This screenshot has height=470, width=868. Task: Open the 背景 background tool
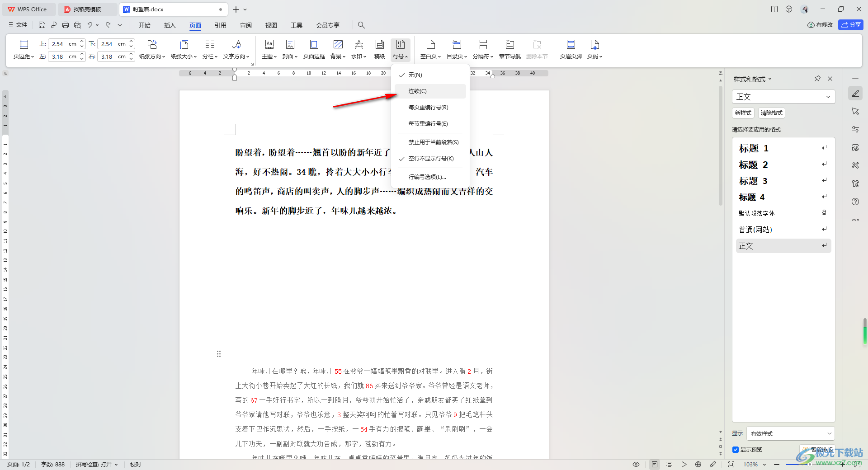click(338, 49)
